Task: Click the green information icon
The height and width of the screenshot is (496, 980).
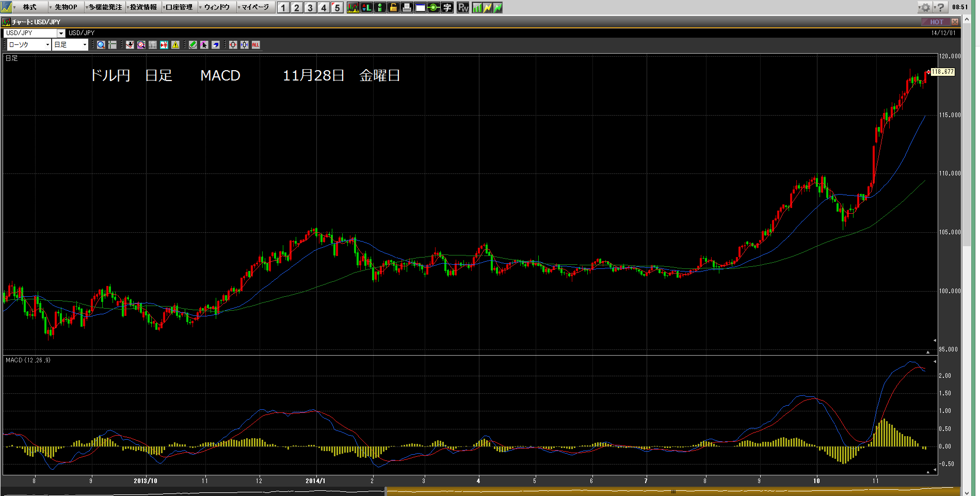Action: (380, 8)
